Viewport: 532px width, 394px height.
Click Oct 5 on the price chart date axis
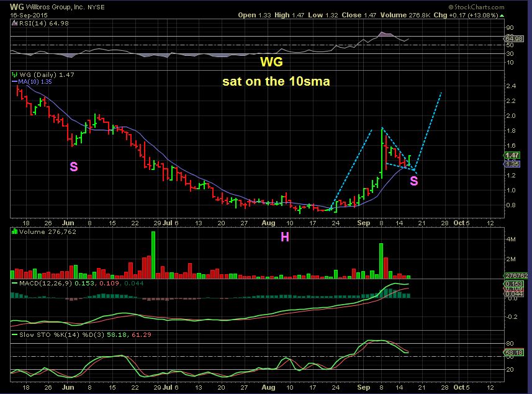(462, 223)
